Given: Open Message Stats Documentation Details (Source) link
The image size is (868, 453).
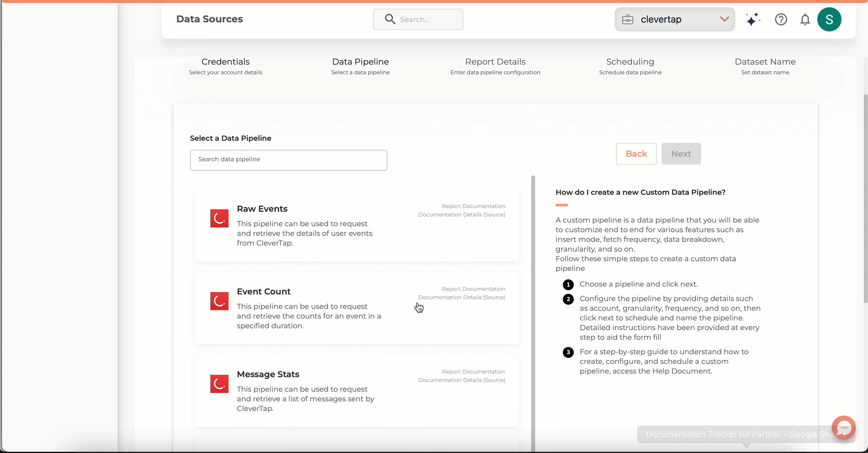Looking at the screenshot, I should [x=462, y=380].
